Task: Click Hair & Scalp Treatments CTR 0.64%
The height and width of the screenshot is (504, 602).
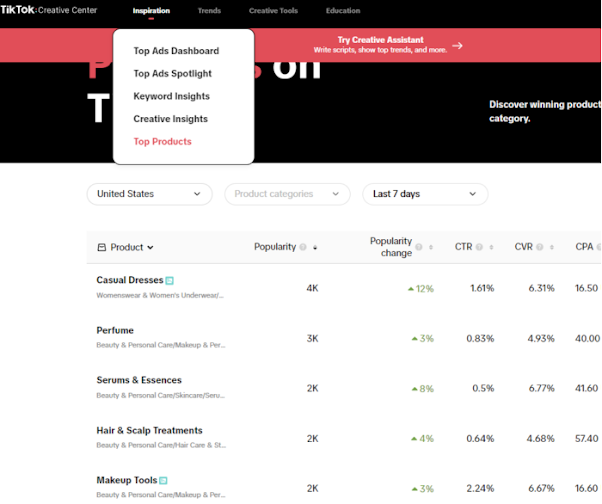Action: pos(480,438)
